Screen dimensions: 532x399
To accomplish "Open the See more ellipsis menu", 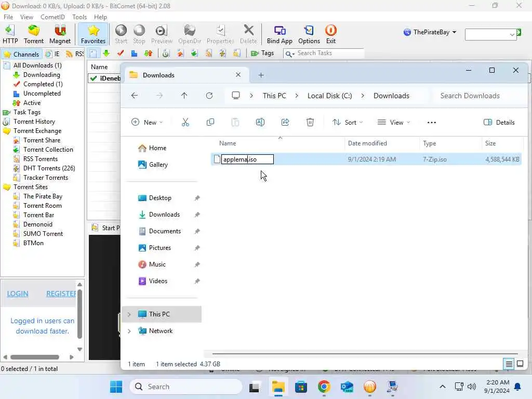I will 432,123.
